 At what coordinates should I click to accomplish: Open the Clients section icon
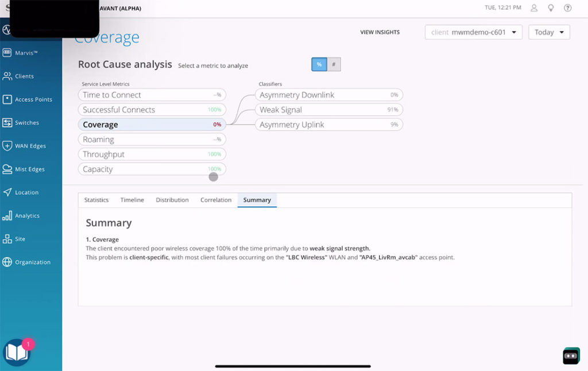[7, 76]
